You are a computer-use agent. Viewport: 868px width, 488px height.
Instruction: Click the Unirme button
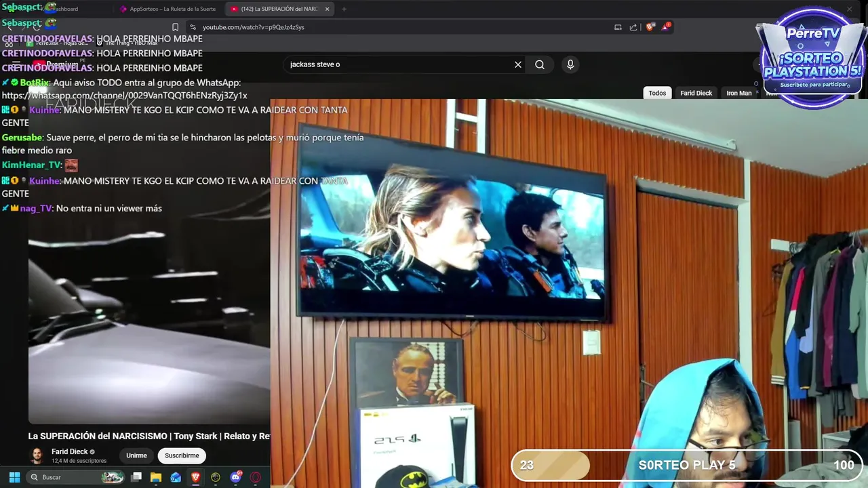tap(136, 455)
